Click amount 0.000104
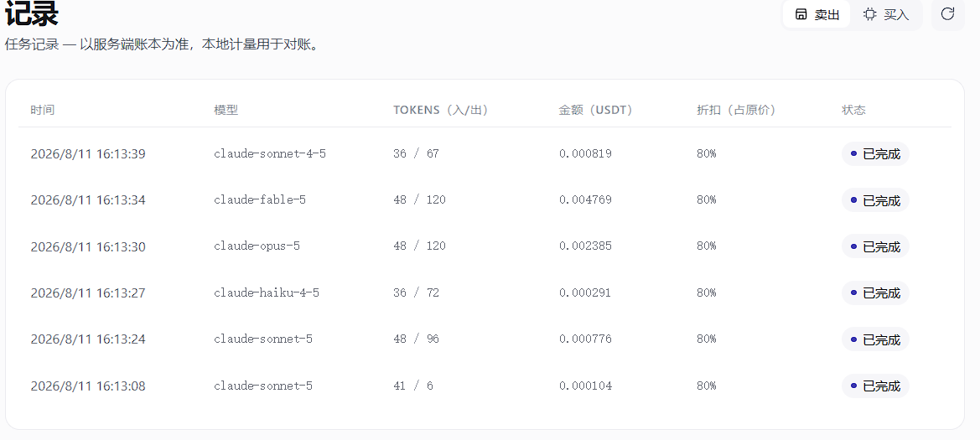Viewport: 980px width, 440px height. coord(586,386)
